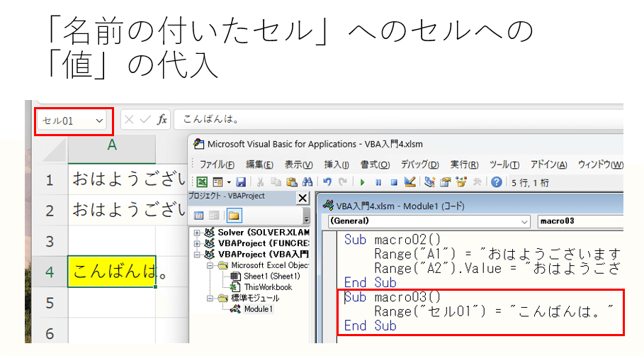The image size is (644, 356).
Task: Toggle Folders view in Project pane
Action: pos(234,216)
